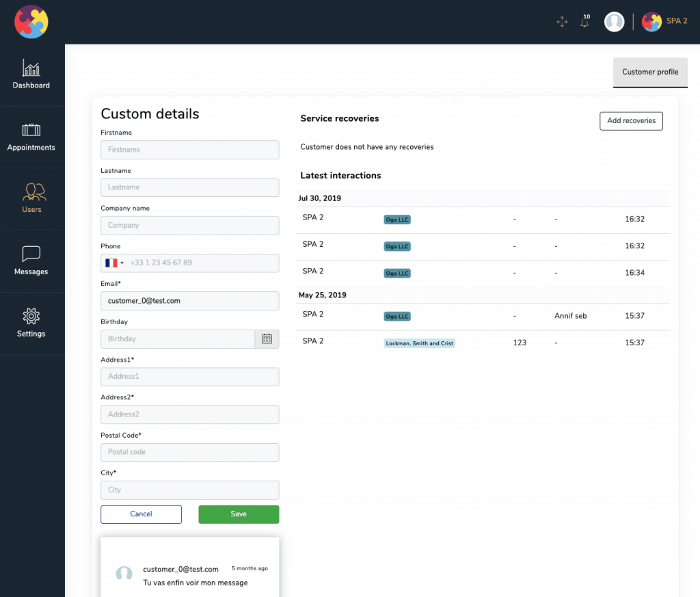Open Messages speech bubble icon

pyautogui.click(x=31, y=254)
